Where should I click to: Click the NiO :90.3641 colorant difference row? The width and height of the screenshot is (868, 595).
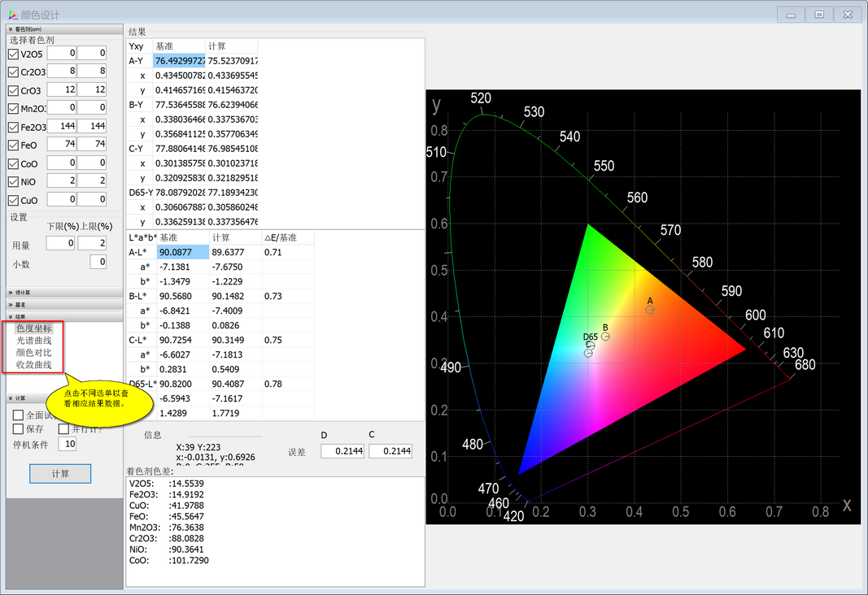[167, 549]
